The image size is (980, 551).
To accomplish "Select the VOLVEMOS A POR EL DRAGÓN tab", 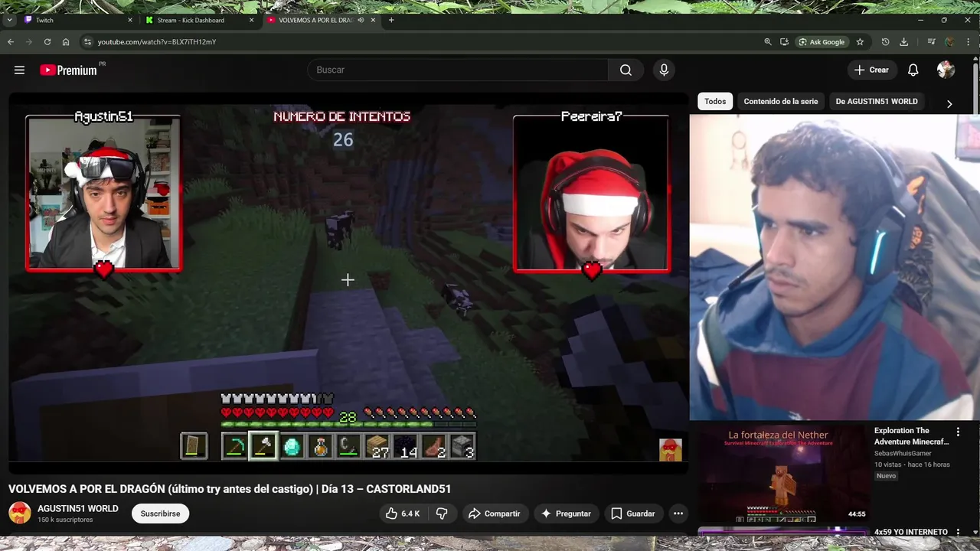I will point(322,20).
